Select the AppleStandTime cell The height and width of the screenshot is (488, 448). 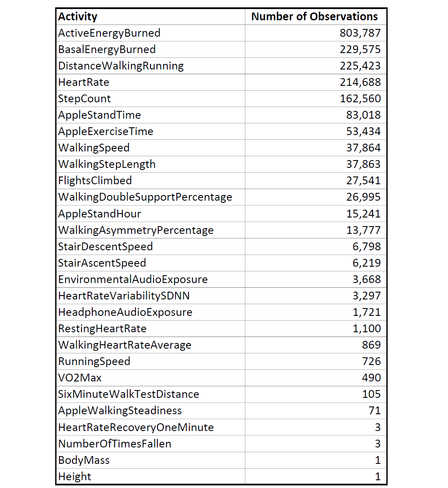(150, 115)
